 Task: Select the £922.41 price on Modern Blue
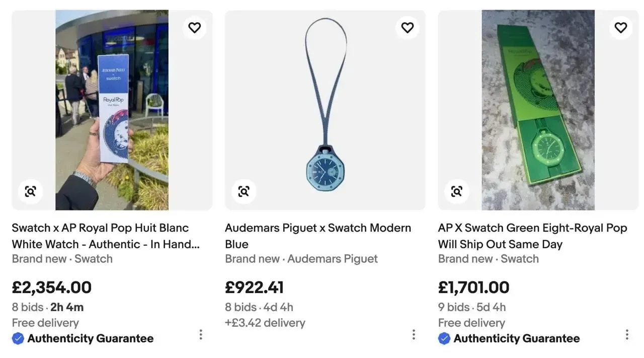pos(255,288)
